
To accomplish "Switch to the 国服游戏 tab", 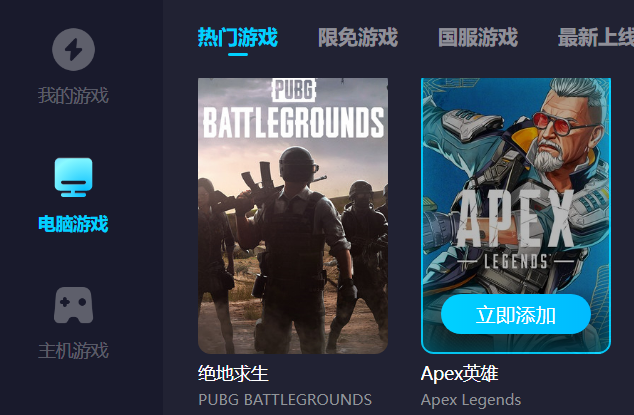I will tap(478, 38).
